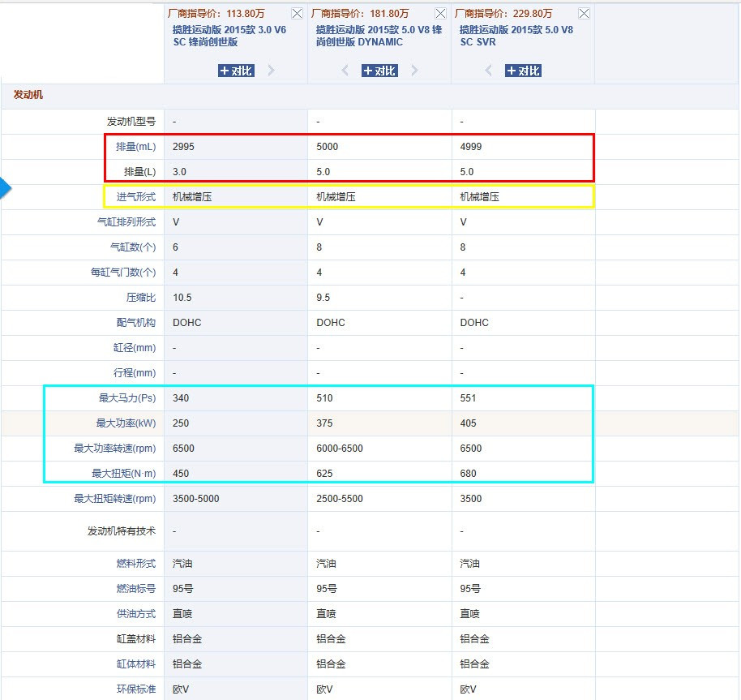Click the 发动机 section header
The width and height of the screenshot is (741, 700).
click(28, 95)
